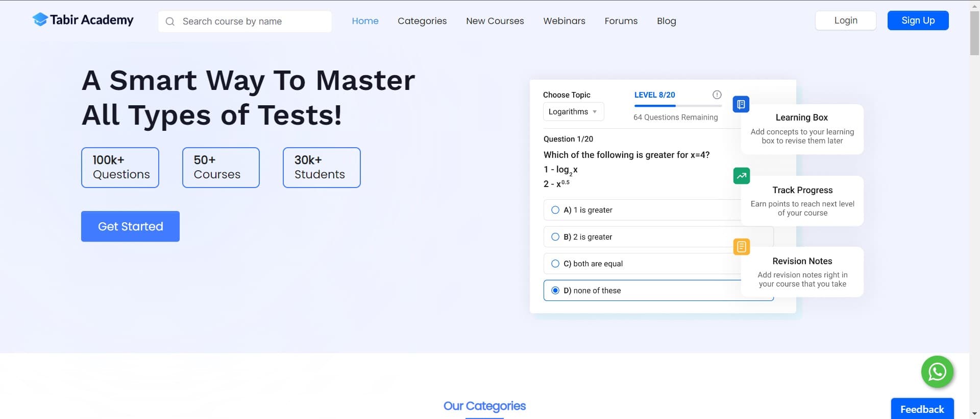Open New Courses in navigation
This screenshot has height=419, width=980.
point(495,21)
